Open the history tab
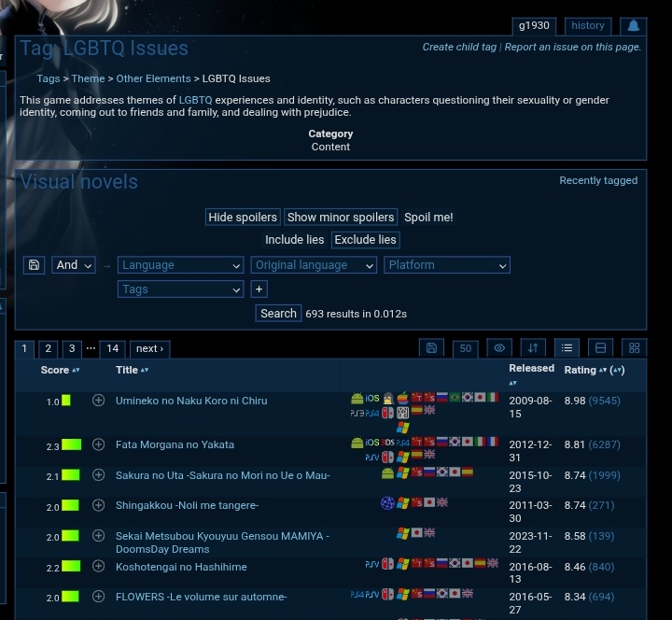 coord(588,26)
